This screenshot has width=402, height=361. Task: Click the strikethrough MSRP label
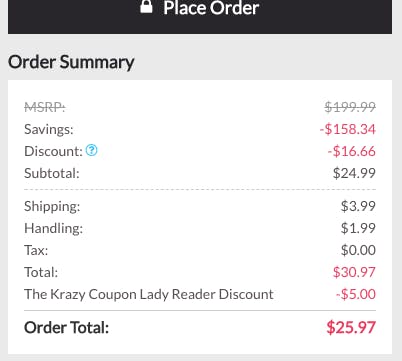pos(45,107)
